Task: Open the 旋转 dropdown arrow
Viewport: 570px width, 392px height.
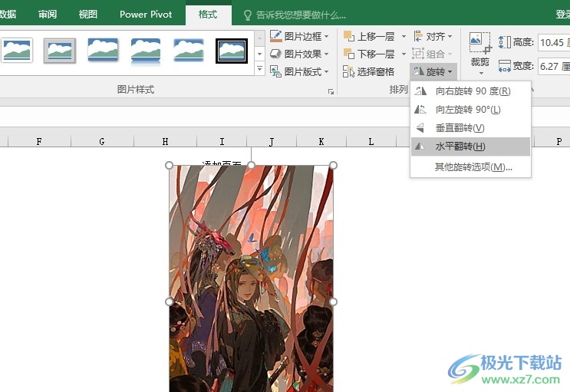Action: tap(450, 71)
